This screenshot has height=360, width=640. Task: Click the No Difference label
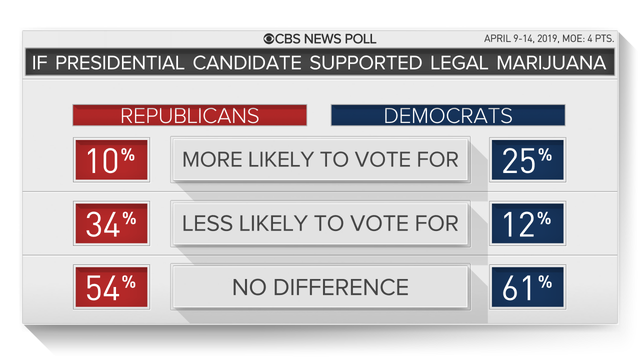tap(320, 287)
